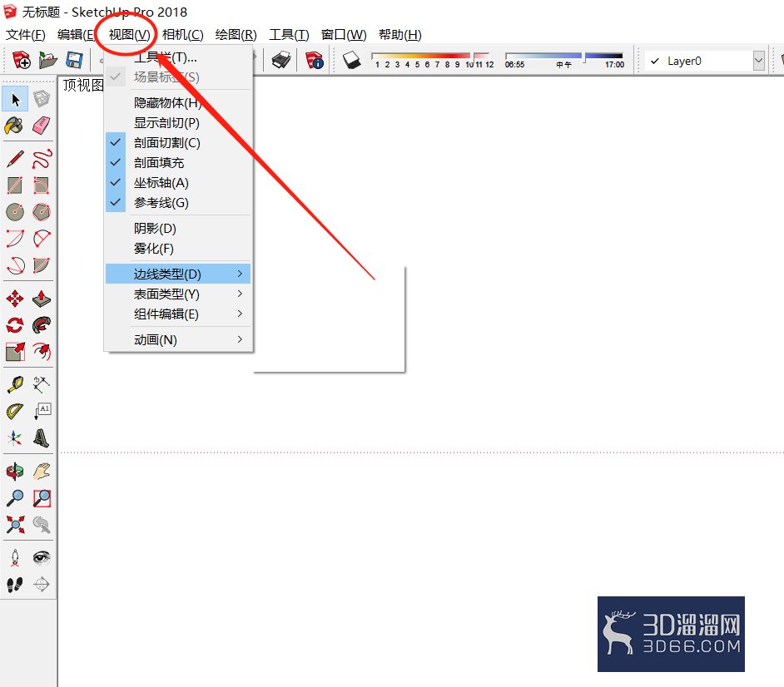Click the Open file folder icon
Viewport: 784px width, 687px height.
(x=47, y=61)
